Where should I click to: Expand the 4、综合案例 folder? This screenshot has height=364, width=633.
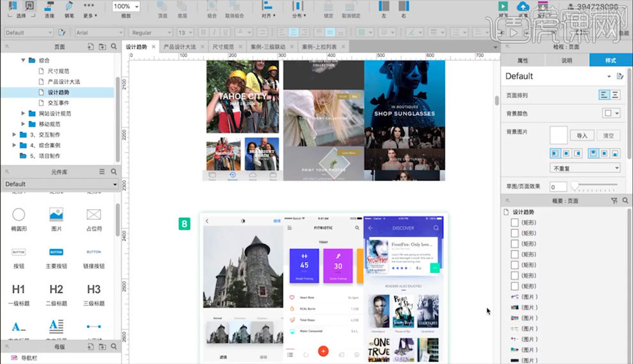tap(14, 145)
